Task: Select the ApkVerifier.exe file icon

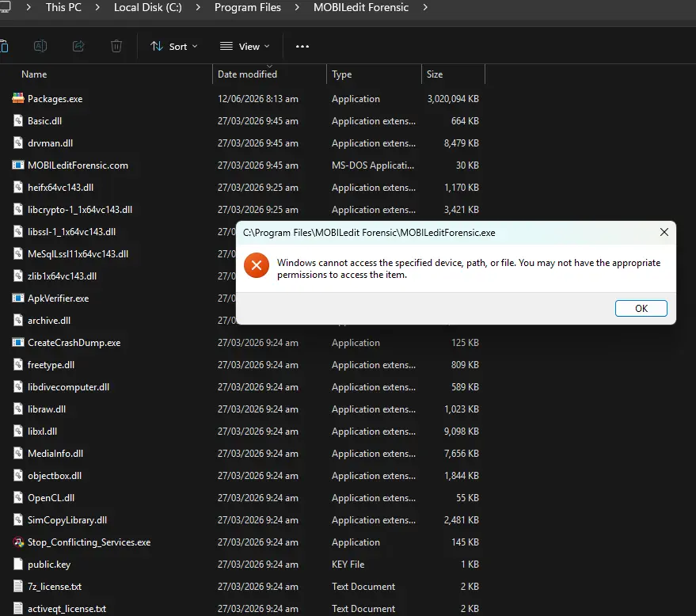Action: (x=18, y=298)
